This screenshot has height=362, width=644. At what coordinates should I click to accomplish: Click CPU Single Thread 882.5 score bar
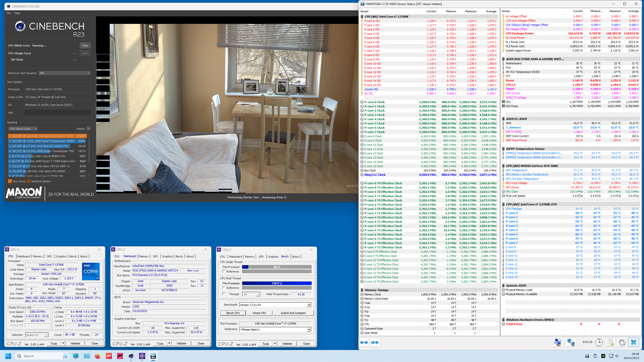(x=277, y=267)
